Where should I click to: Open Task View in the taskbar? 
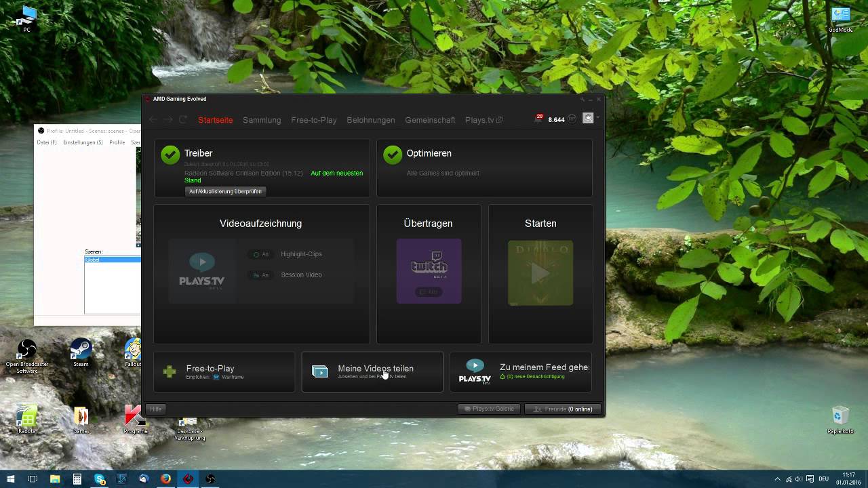click(32, 479)
